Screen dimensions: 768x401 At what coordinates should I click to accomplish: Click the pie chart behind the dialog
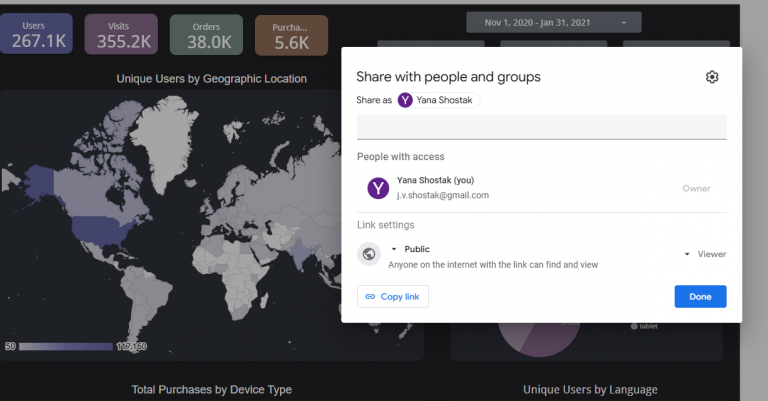539,338
